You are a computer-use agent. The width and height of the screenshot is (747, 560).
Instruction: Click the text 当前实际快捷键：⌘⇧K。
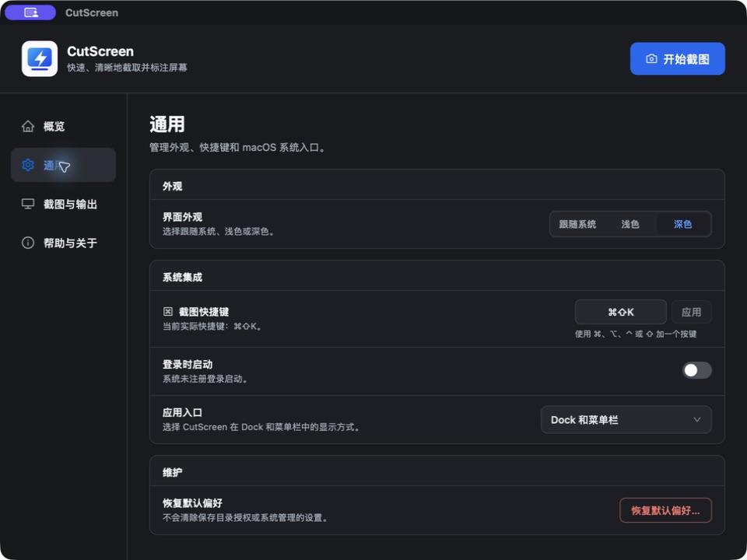tap(212, 327)
